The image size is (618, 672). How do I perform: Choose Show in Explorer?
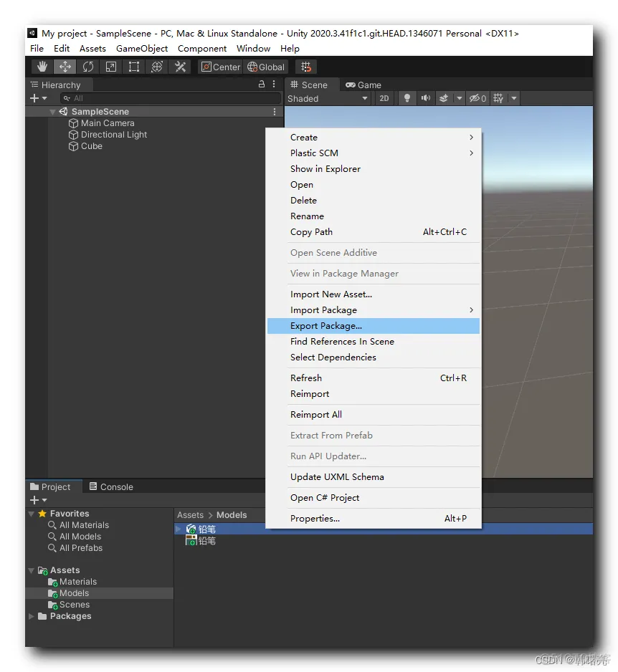[x=373, y=169]
